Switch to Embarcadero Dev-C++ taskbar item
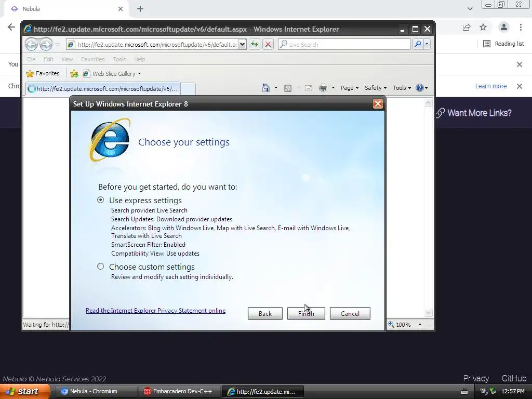This screenshot has height=399, width=532. tap(179, 391)
